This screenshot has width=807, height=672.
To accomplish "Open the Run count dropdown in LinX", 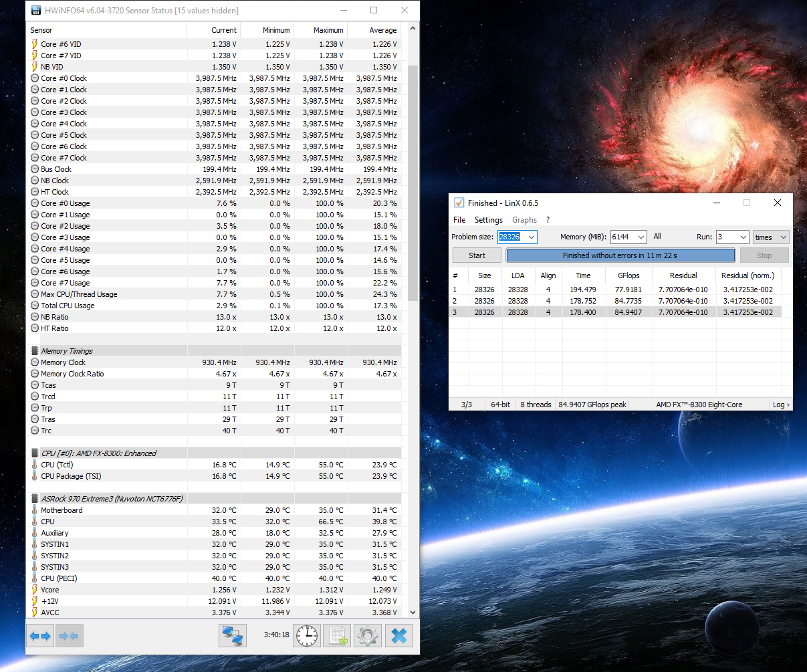I will [x=742, y=237].
